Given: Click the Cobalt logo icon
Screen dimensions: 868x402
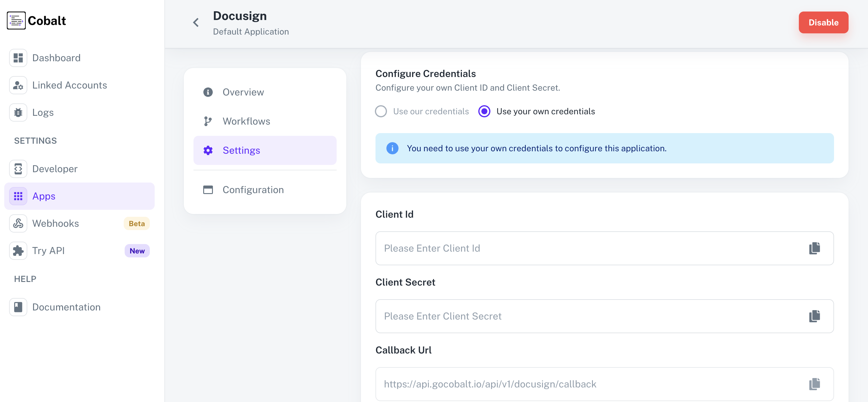Looking at the screenshot, I should coord(16,21).
